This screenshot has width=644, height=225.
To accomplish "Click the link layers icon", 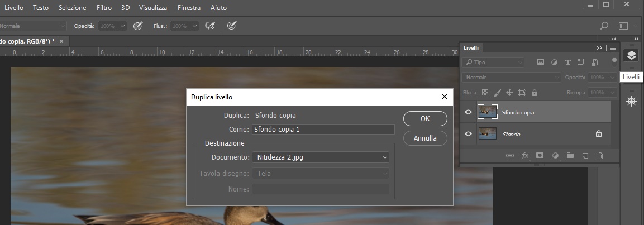I will (510, 156).
